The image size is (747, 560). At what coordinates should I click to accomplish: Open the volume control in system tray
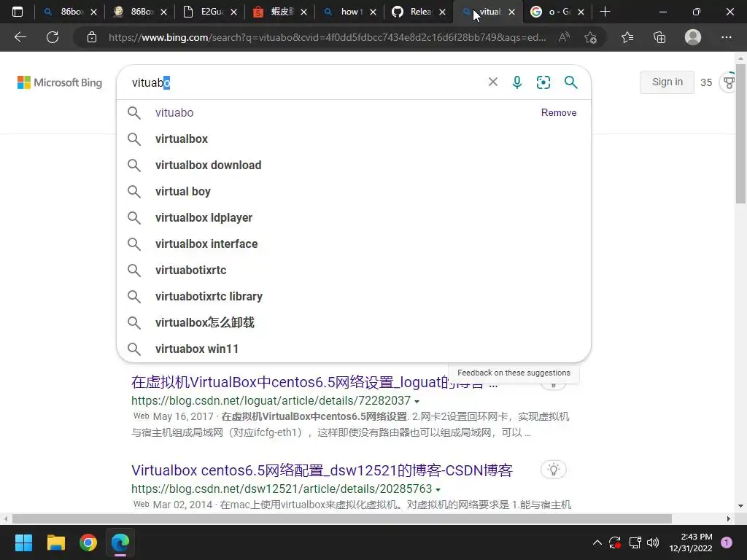(653, 542)
